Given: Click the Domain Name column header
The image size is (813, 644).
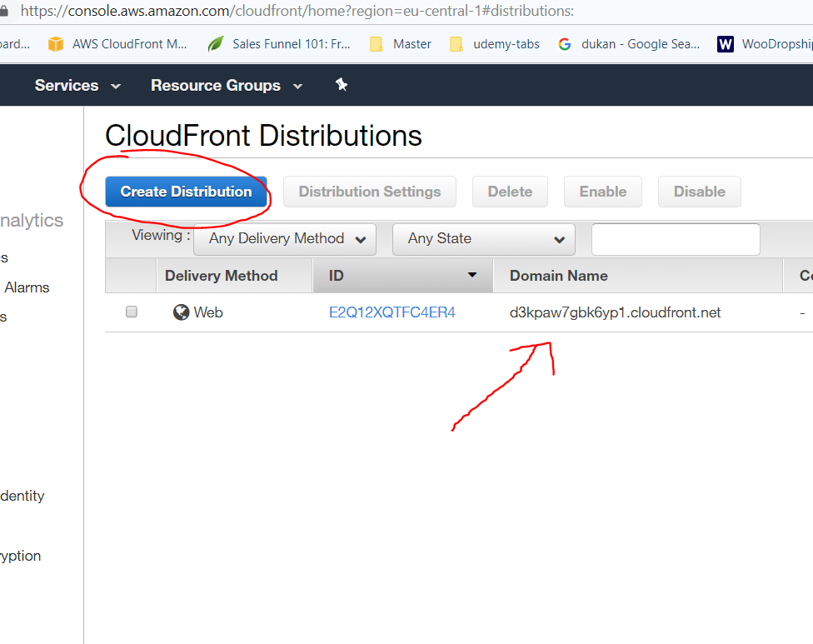Looking at the screenshot, I should coord(638,275).
